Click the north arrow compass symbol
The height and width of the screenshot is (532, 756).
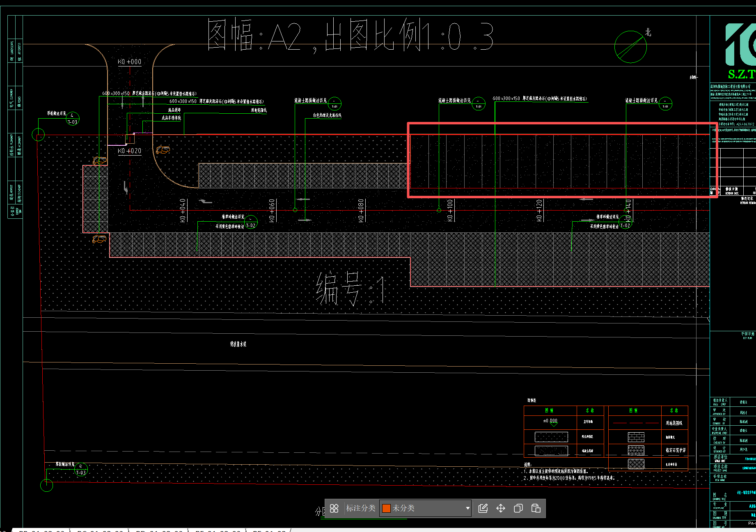(631, 46)
